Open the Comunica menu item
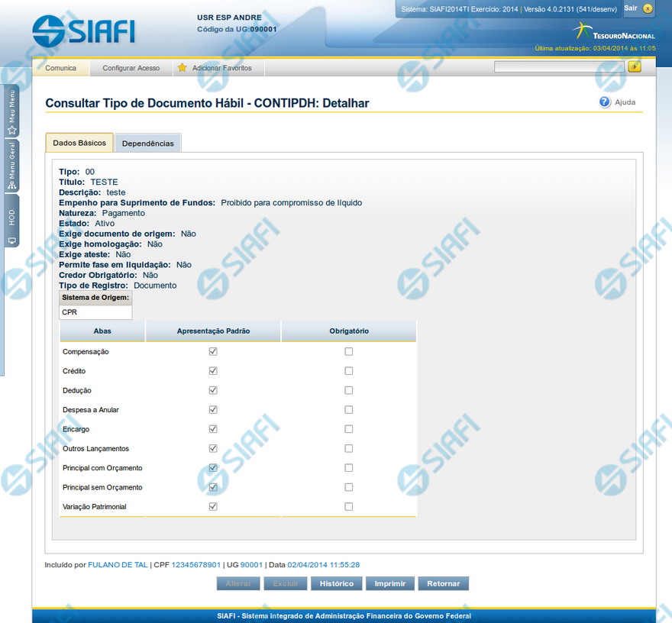Viewport: 672px width, 623px height. point(61,68)
